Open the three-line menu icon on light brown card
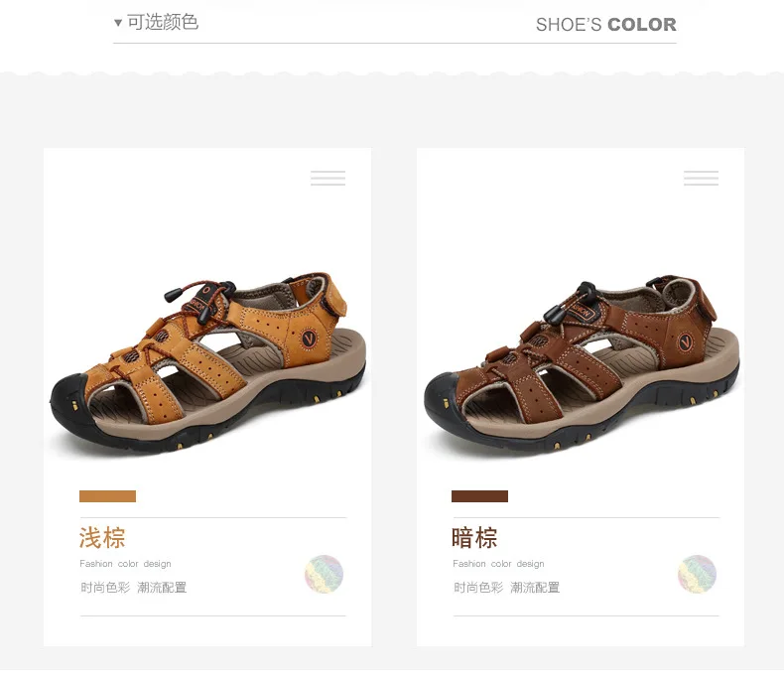This screenshot has width=784, height=679. [x=328, y=178]
